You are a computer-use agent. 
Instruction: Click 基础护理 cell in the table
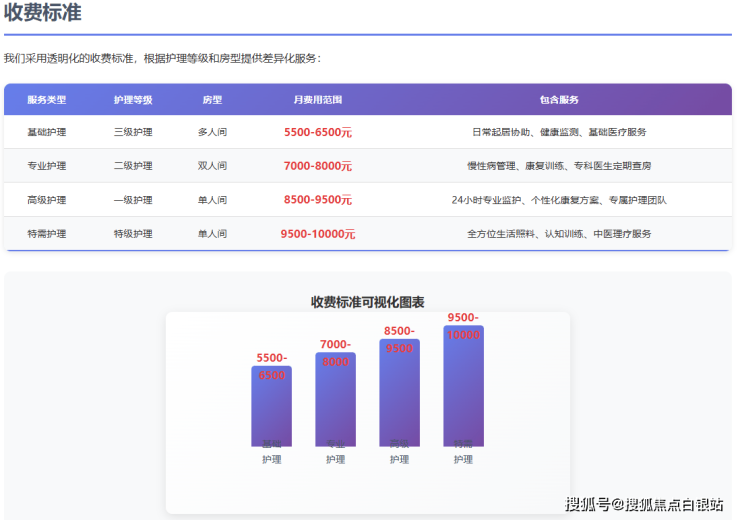click(47, 132)
